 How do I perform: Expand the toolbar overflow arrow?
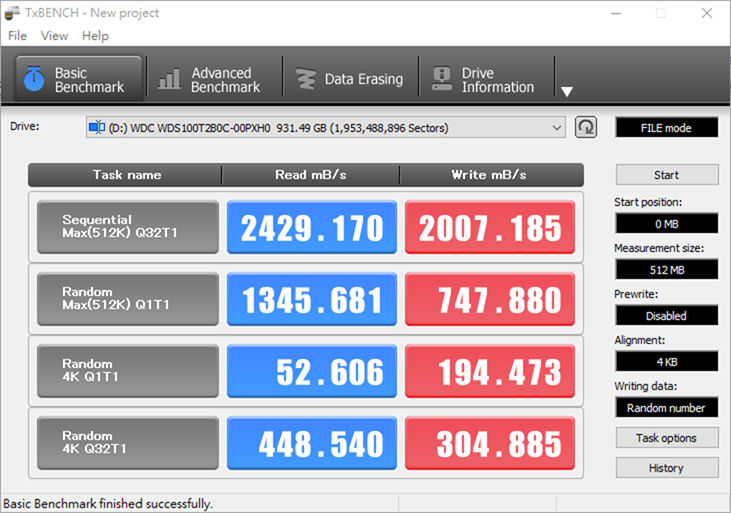coord(567,92)
